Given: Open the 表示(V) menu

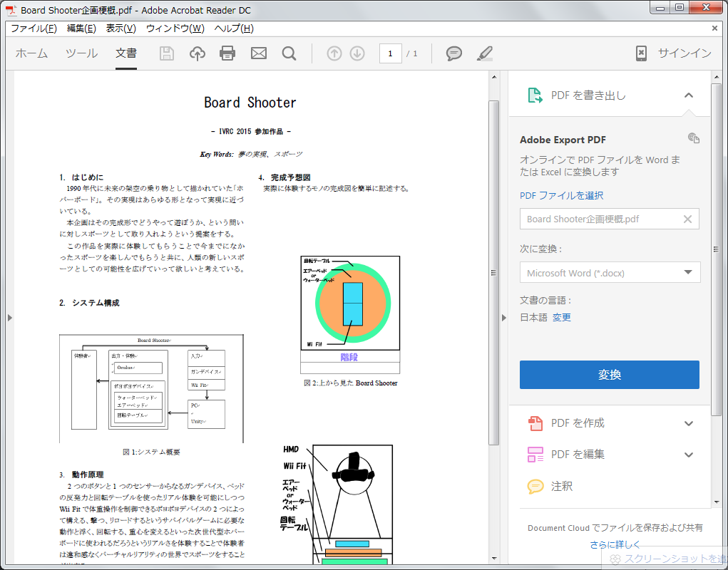Looking at the screenshot, I should pyautogui.click(x=121, y=28).
